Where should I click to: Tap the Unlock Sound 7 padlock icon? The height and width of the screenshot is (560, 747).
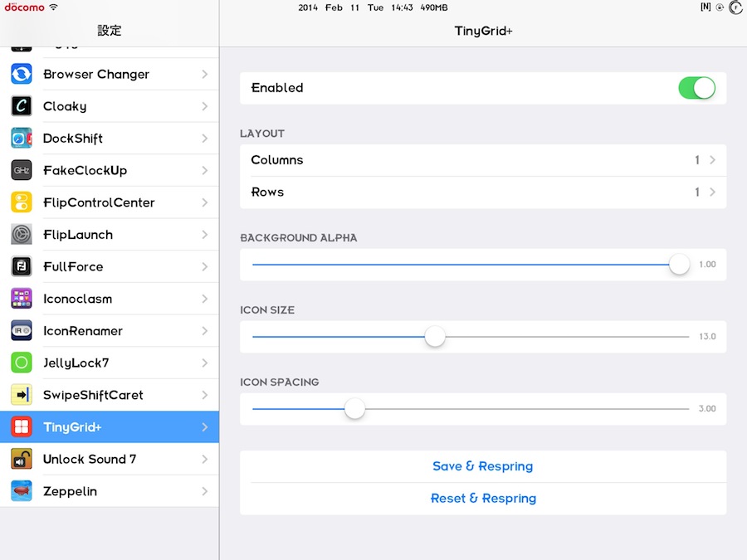click(22, 459)
